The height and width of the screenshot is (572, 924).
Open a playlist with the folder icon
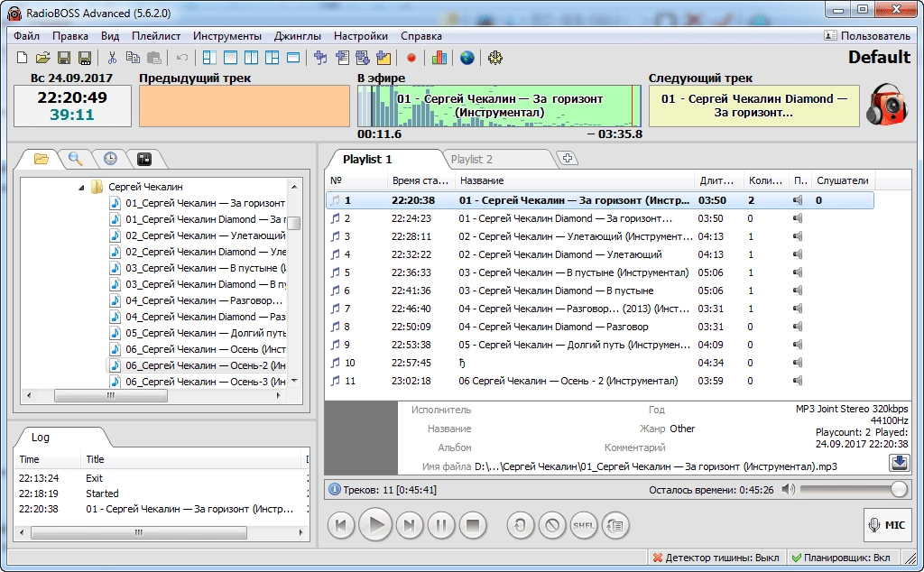coord(42,58)
